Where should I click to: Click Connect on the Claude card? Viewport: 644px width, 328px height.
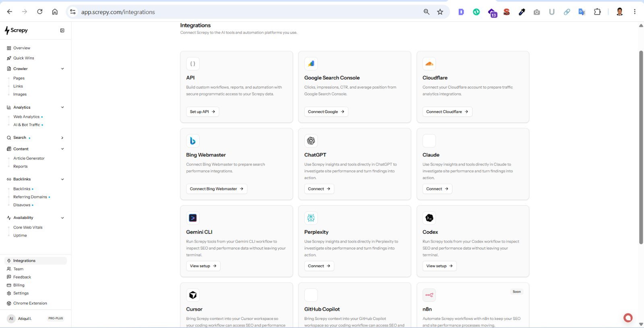click(437, 189)
